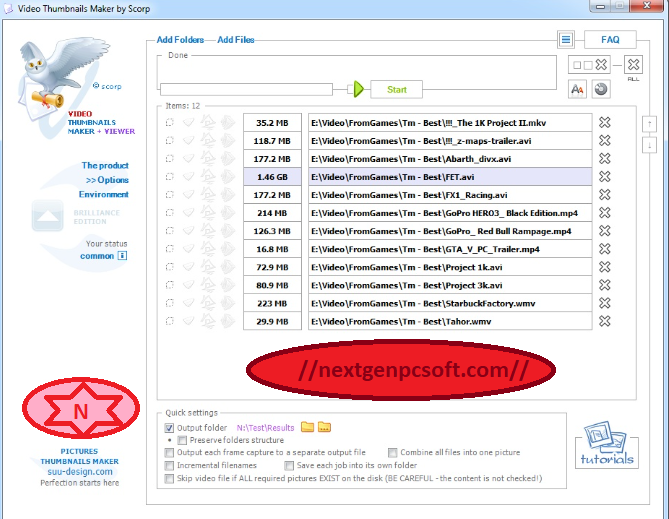
Task: Remove Tahor.wmv using its X icon
Action: tap(604, 321)
